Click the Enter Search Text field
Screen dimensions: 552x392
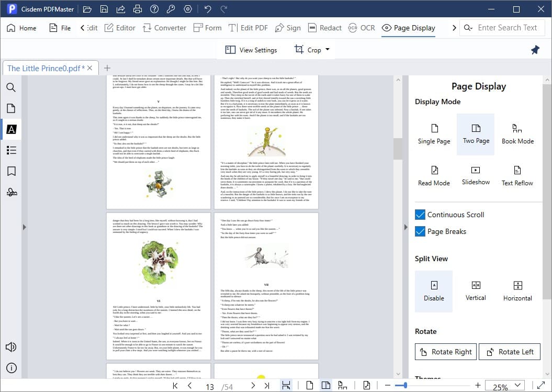pos(508,28)
